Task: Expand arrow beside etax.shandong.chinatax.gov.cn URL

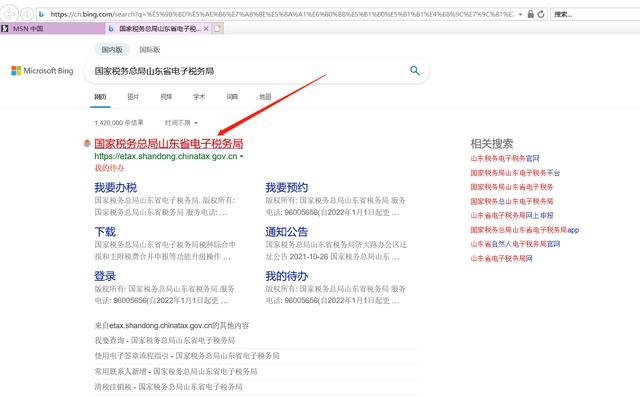Action: pos(242,156)
